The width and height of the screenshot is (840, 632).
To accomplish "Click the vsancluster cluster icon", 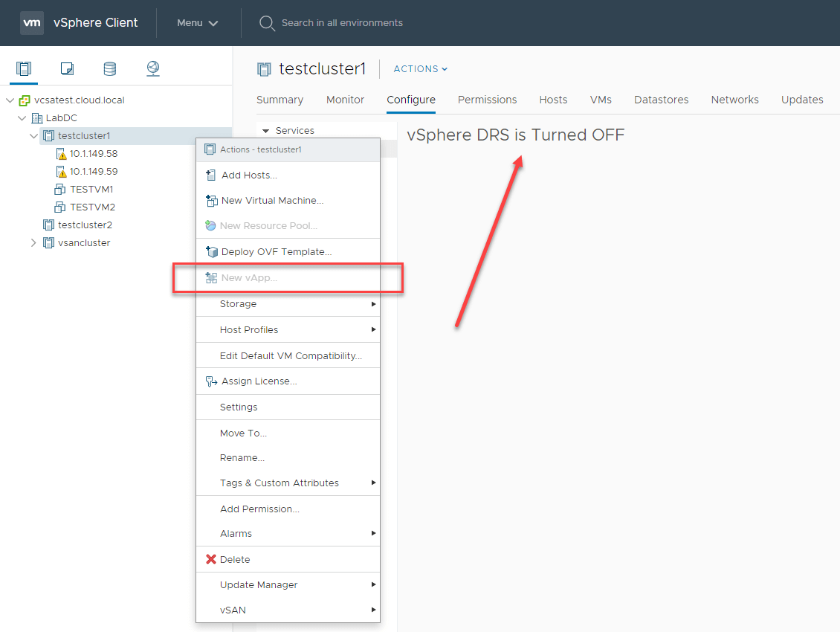I will click(49, 243).
